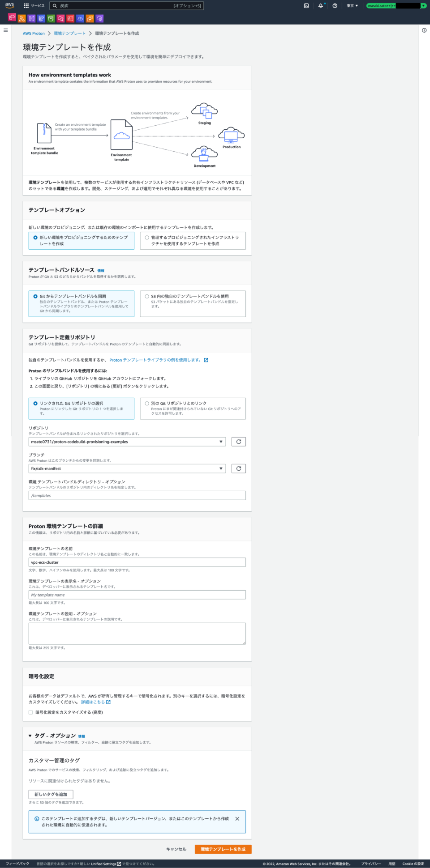Collapse the Tags optional section
This screenshot has height=868, width=430.
pyautogui.click(x=30, y=736)
